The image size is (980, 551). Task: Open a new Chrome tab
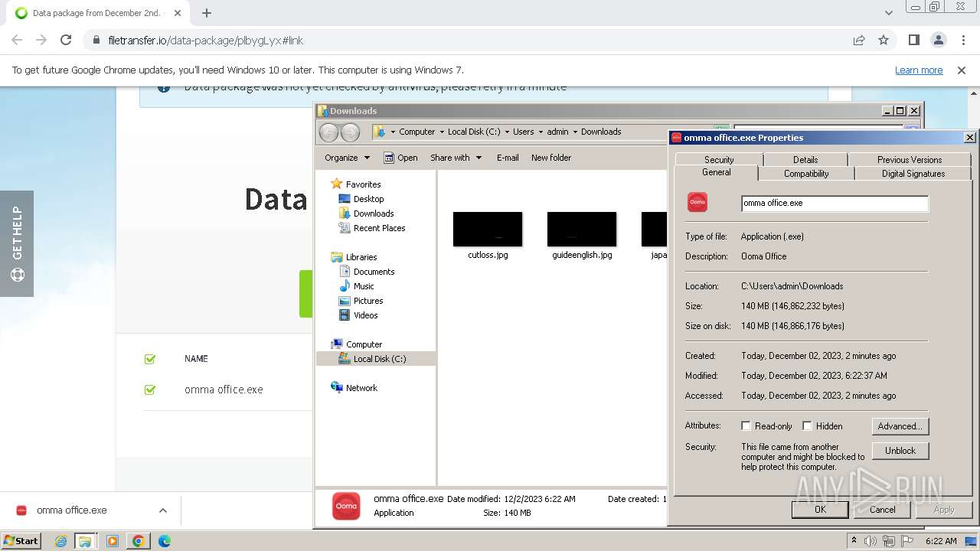[x=207, y=13]
